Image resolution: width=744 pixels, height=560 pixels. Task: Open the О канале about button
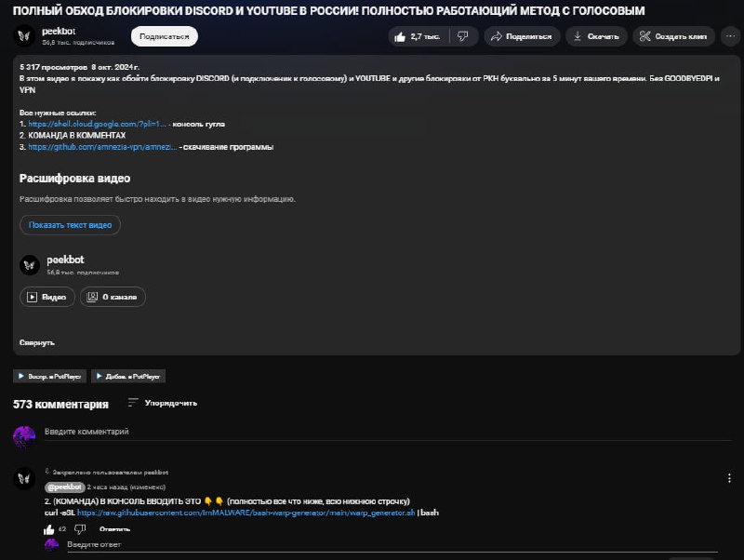coord(113,297)
